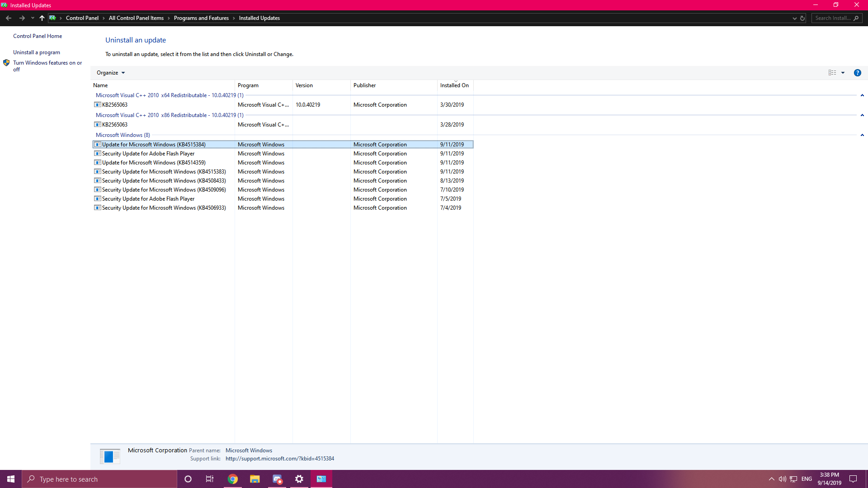868x488 pixels.
Task: Select Security Update KB4508433 row
Action: click(x=164, y=181)
